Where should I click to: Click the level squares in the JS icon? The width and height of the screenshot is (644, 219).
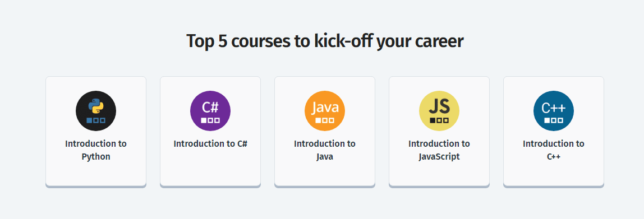coord(439,120)
